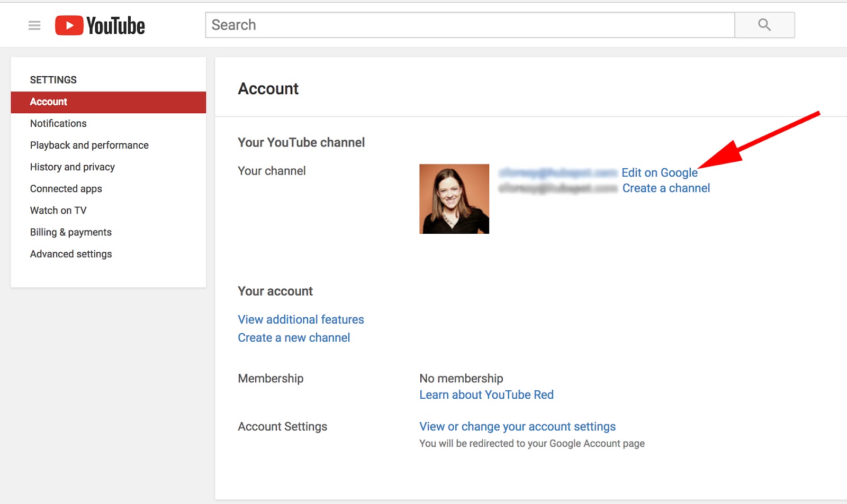
Task: Click View or change your account settings
Action: pyautogui.click(x=518, y=427)
